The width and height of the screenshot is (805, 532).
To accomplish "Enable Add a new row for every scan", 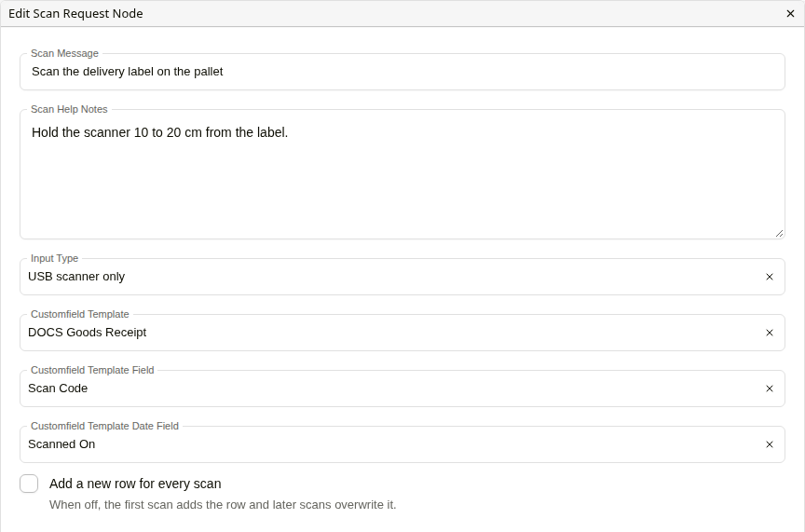I will click(29, 484).
